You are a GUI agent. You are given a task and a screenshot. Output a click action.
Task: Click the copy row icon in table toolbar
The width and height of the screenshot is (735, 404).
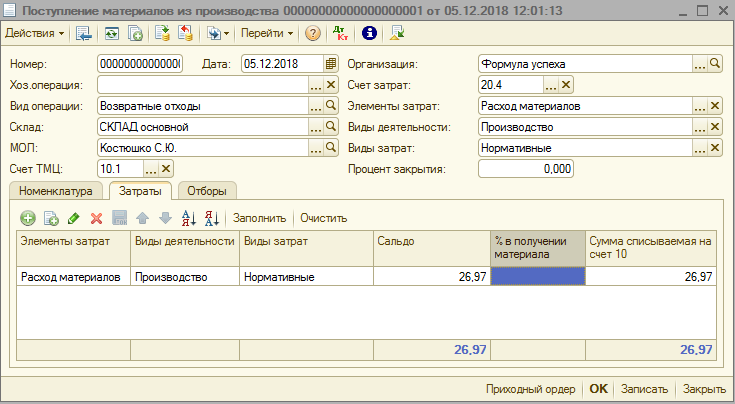[x=51, y=218]
